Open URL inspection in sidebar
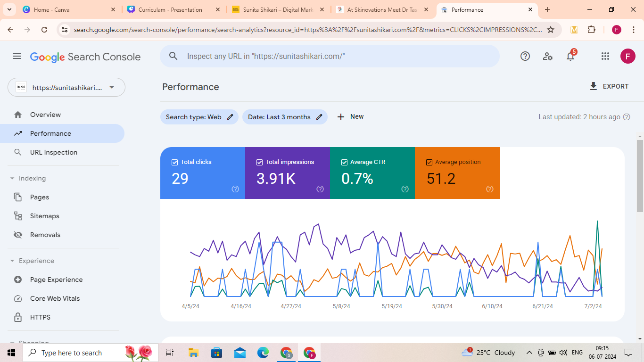644x362 pixels. click(62, 152)
